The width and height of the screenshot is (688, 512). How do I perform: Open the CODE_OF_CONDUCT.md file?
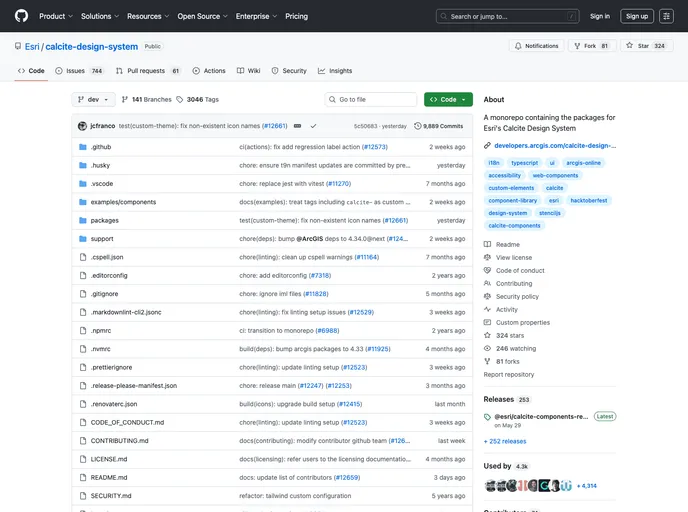point(127,422)
